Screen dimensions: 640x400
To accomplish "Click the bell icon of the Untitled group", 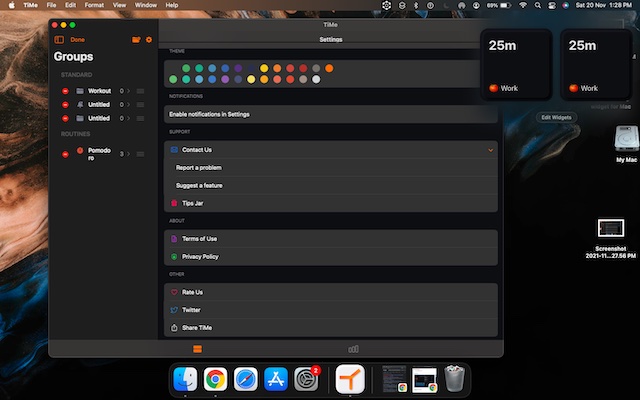I will [x=80, y=104].
